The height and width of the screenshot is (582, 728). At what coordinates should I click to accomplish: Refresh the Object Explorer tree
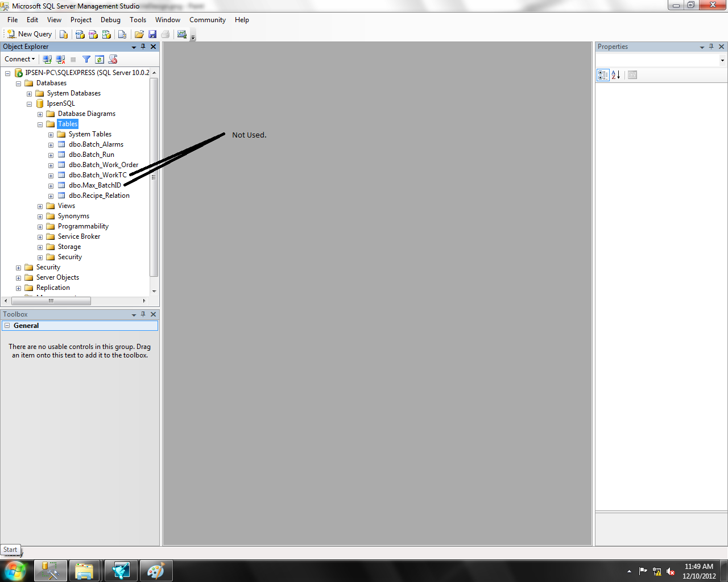click(100, 59)
